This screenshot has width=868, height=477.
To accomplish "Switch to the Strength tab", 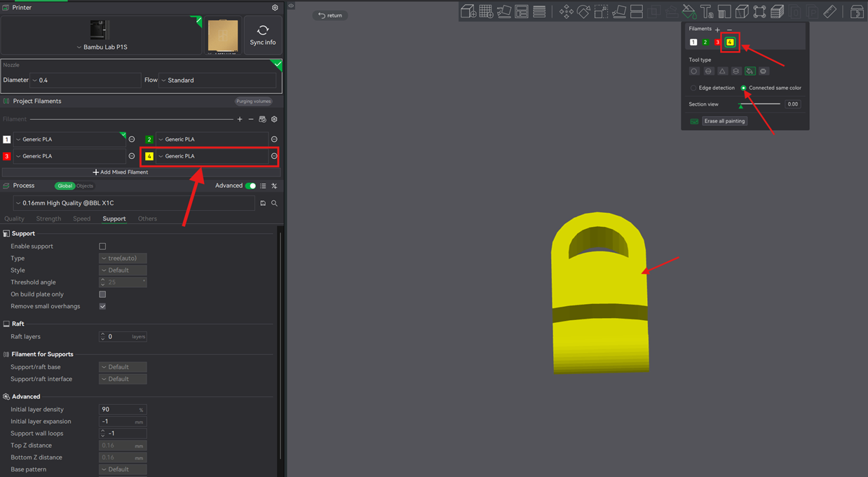I will tap(48, 219).
